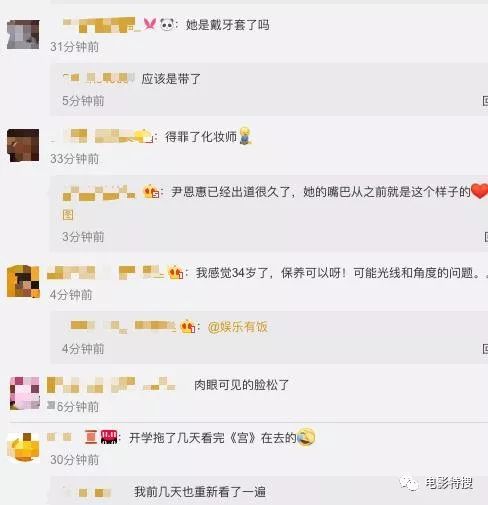This screenshot has width=488, height=505.
Task: Click the 电影特搜 watermark text
Action: coord(449,483)
